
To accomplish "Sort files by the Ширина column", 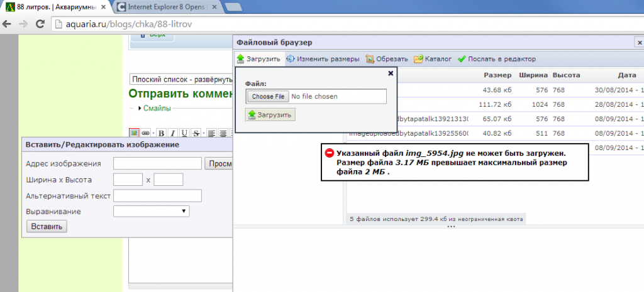I will tap(533, 75).
